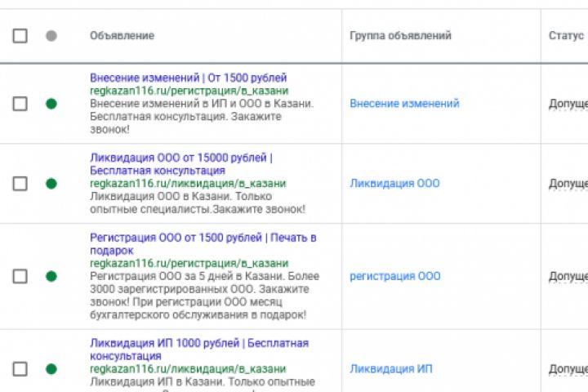Check the Ликвидация ООО ad row checkbox
The height and width of the screenshot is (392, 588).
(20, 184)
